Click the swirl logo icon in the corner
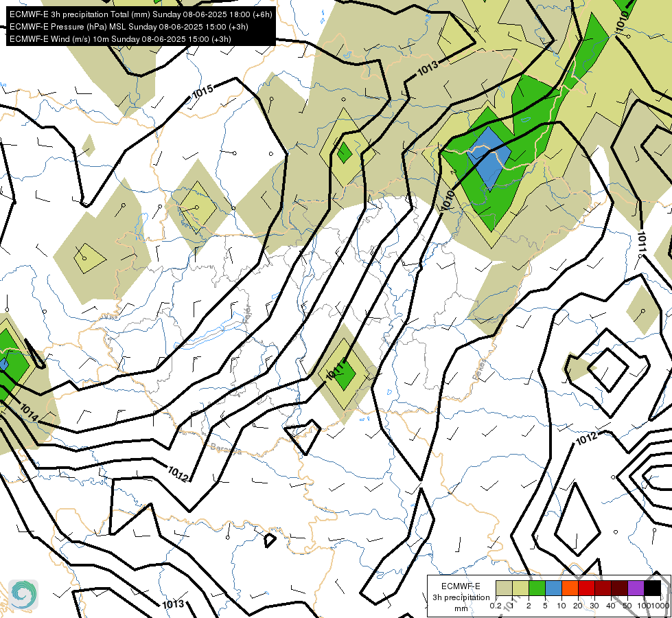This screenshot has width=672, height=618. pos(23,595)
